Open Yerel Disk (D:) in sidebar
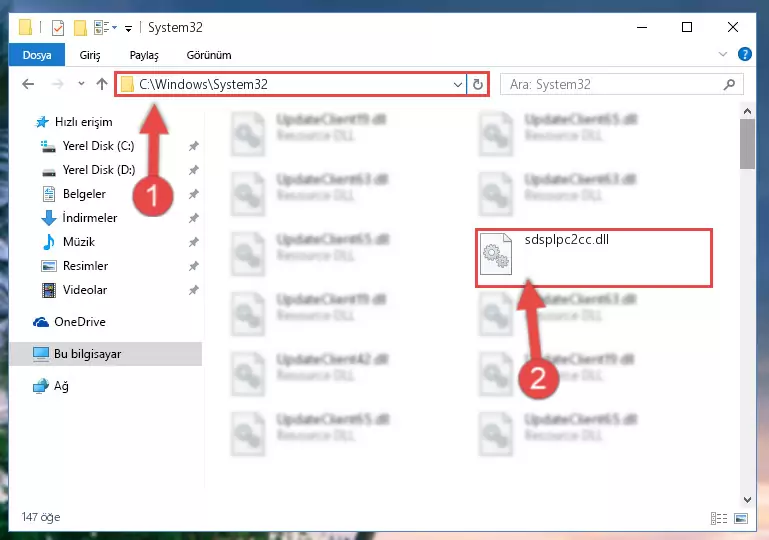Viewport: 769px width, 540px height. point(99,170)
